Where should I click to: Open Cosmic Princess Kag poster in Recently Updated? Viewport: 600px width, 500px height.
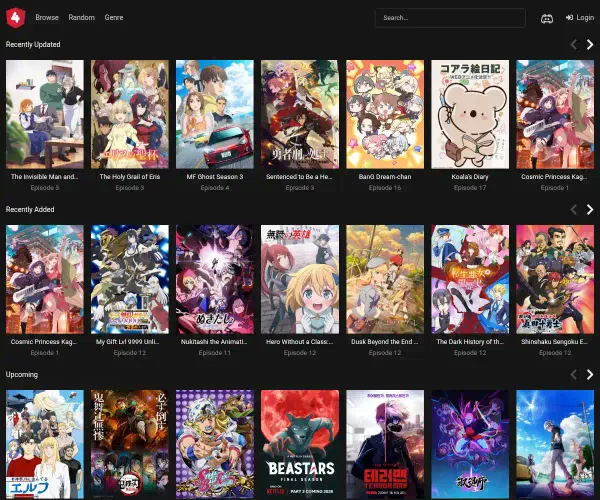pyautogui.click(x=555, y=114)
